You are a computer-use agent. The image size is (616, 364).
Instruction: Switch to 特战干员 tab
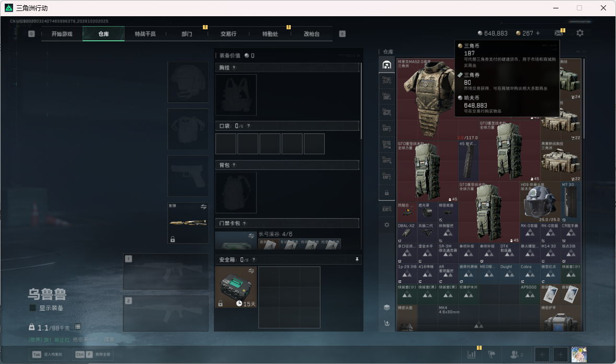(145, 34)
